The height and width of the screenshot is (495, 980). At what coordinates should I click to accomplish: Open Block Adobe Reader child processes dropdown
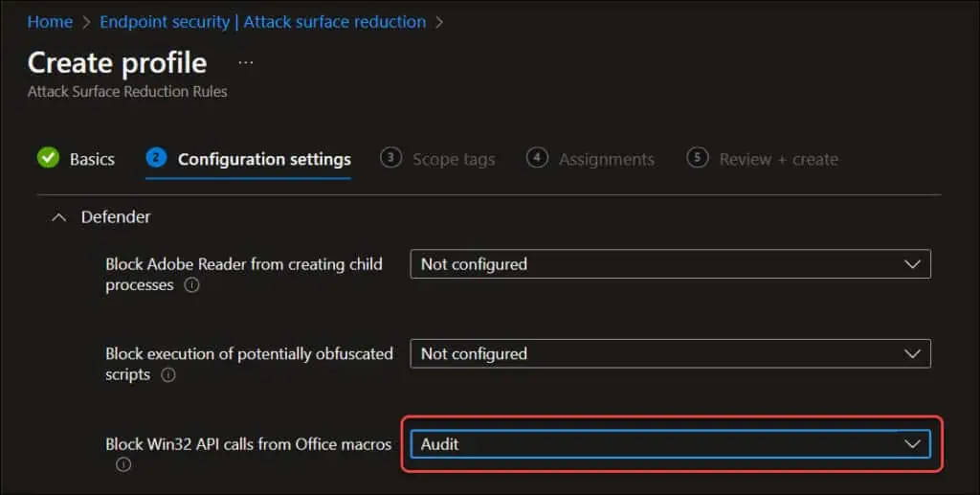(x=670, y=263)
